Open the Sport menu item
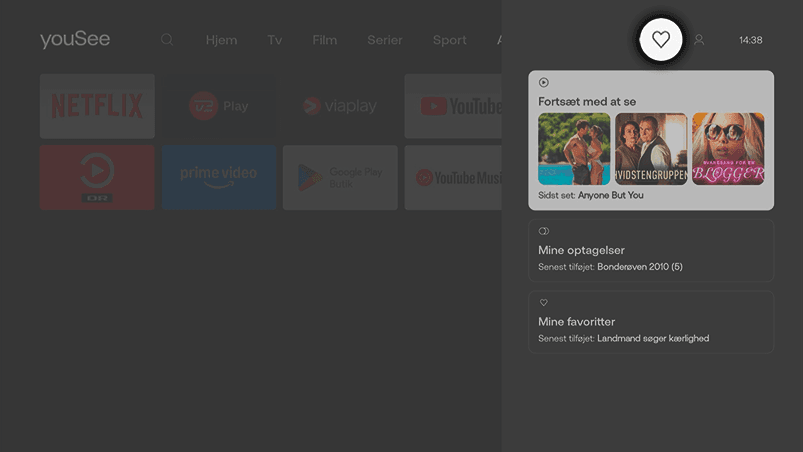 (x=449, y=40)
